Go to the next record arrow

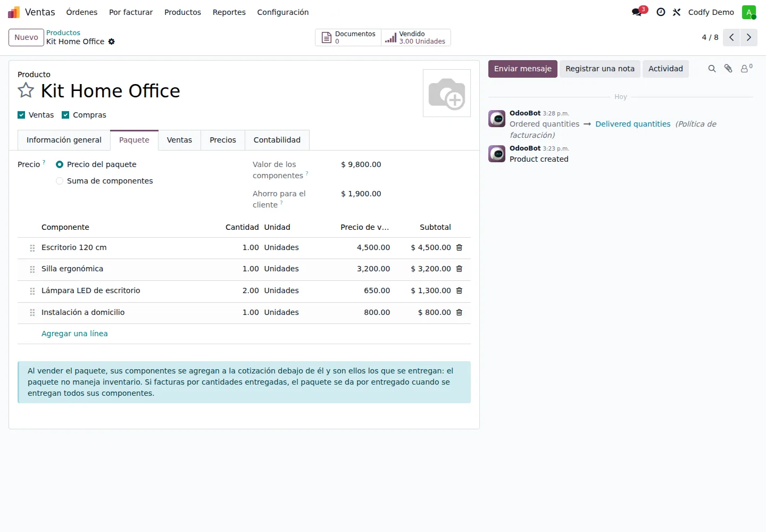(749, 37)
